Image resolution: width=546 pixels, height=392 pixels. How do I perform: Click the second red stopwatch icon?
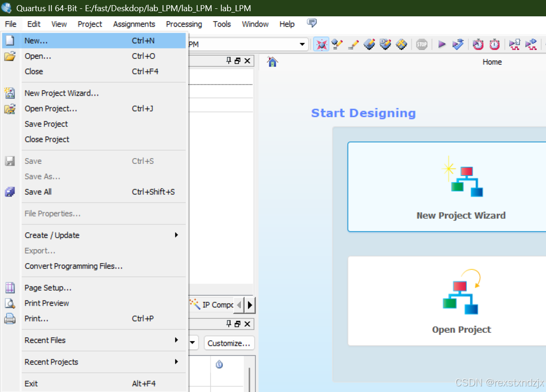point(495,44)
